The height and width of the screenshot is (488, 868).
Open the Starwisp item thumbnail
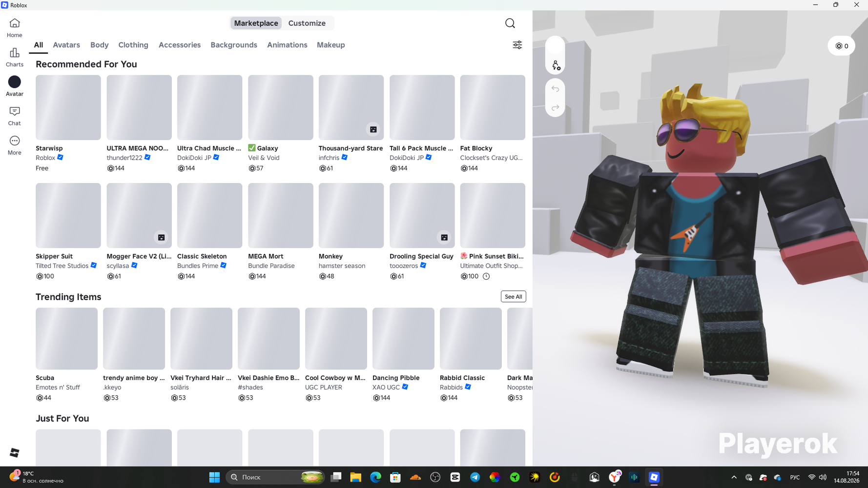[68, 107]
